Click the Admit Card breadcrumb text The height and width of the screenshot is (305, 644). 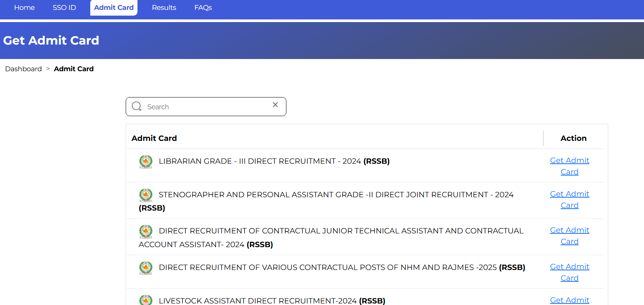pyautogui.click(x=74, y=69)
